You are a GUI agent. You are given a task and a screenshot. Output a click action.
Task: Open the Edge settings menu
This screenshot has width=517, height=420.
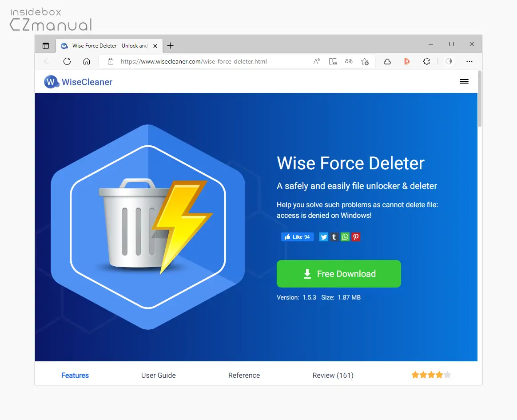[x=469, y=61]
